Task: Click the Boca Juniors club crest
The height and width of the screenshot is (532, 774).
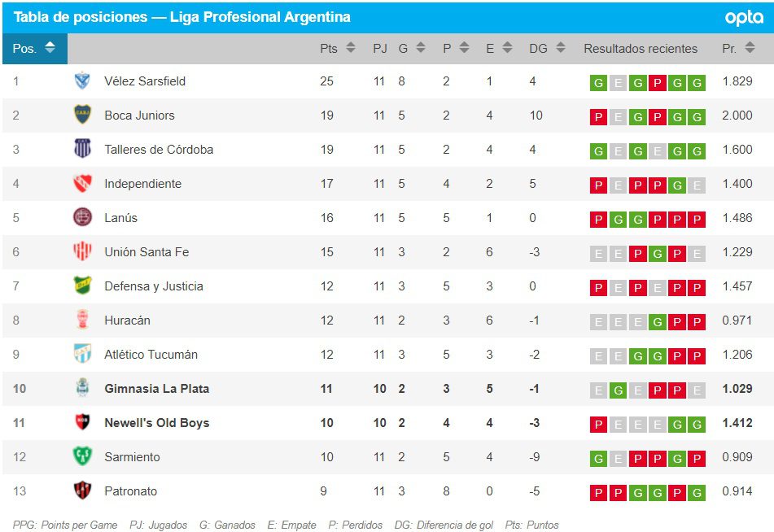Action: click(82, 115)
